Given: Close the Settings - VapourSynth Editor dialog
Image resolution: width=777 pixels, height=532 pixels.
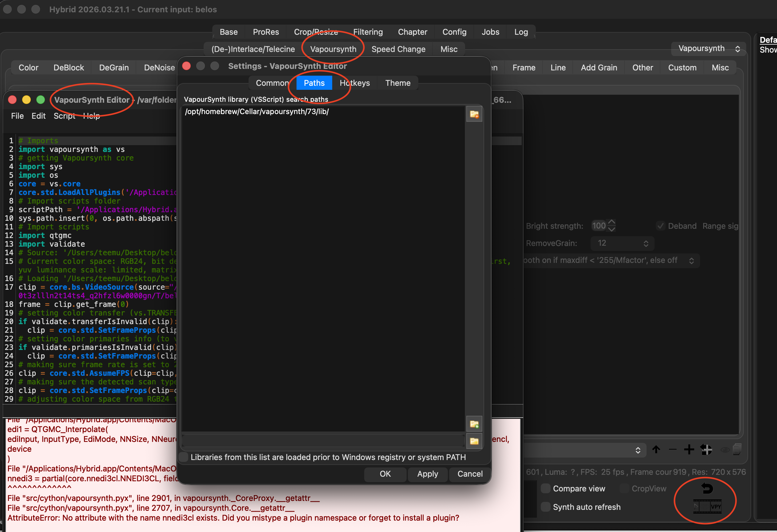Looking at the screenshot, I should point(187,66).
